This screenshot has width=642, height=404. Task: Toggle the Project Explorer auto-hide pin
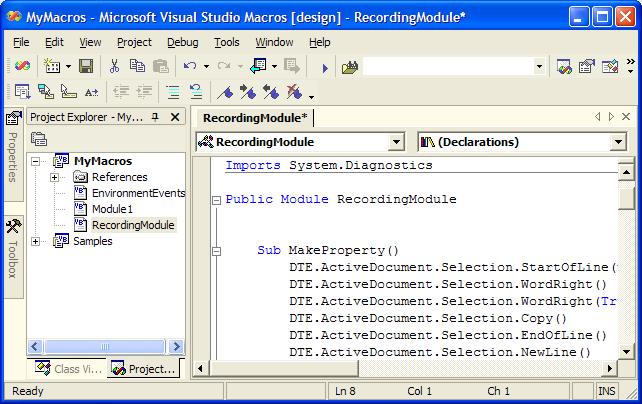tap(155, 117)
